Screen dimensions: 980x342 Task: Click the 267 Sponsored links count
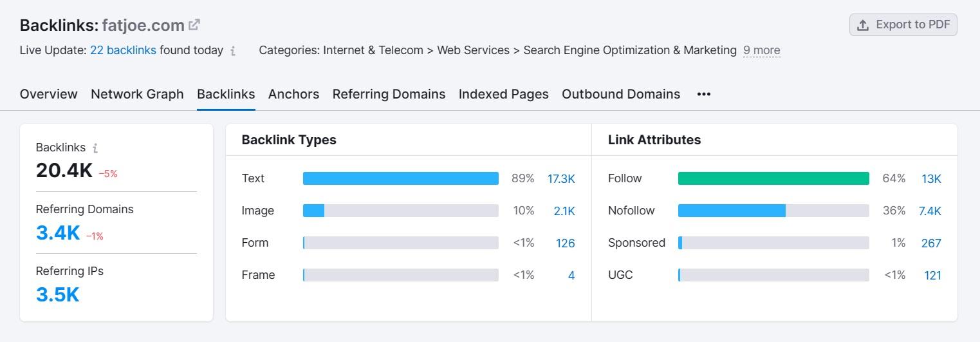[930, 243]
